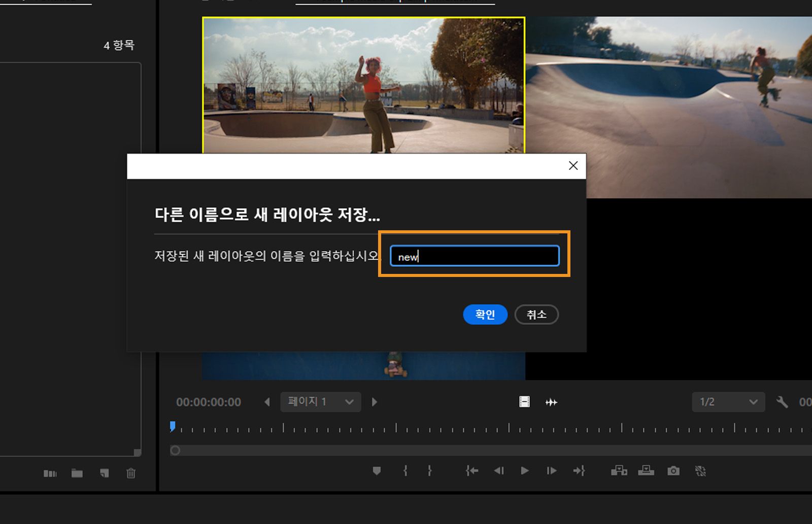Set an In point with the Mark In icon
Screen dimensions: 812x524
point(405,471)
